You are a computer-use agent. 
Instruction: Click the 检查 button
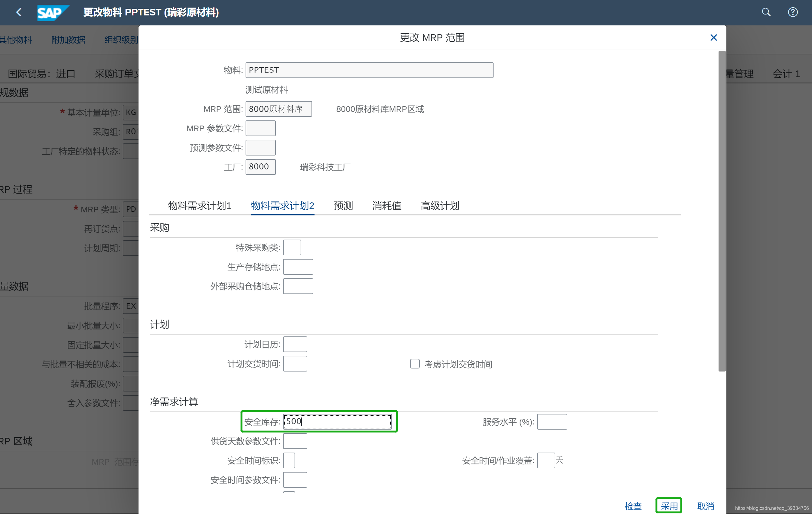pyautogui.click(x=633, y=506)
